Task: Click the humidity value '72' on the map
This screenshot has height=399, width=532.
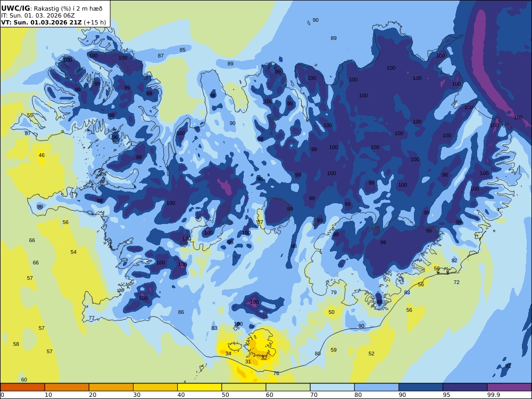Action: pos(456,282)
